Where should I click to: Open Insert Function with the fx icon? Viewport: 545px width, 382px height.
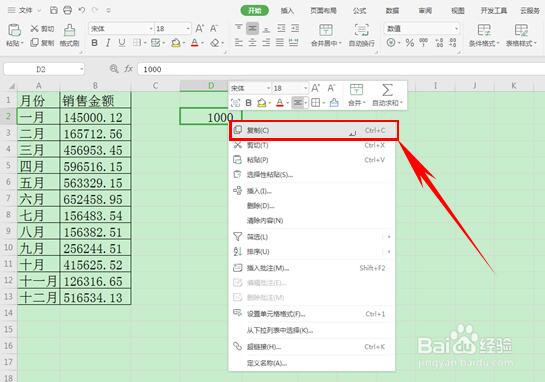pyautogui.click(x=129, y=69)
